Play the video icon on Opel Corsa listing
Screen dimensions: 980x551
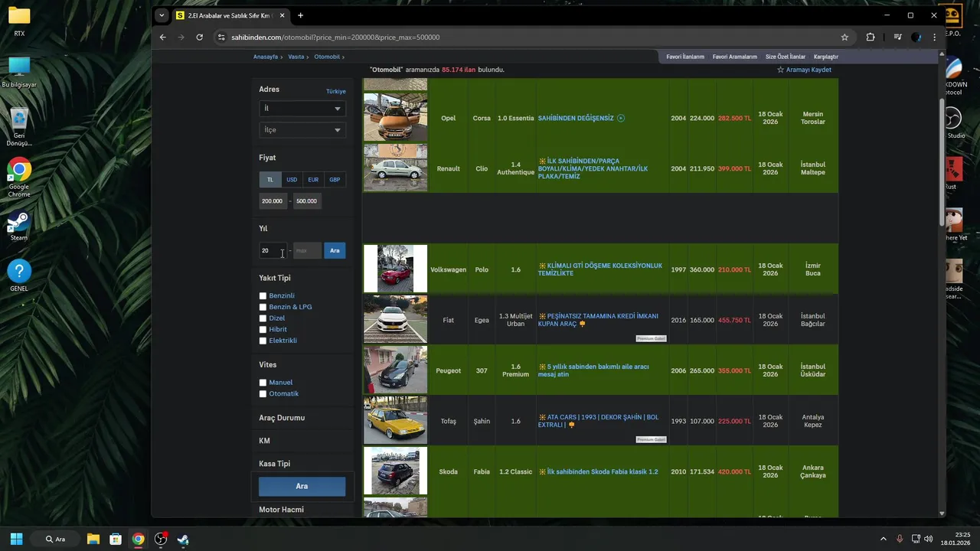coord(621,118)
